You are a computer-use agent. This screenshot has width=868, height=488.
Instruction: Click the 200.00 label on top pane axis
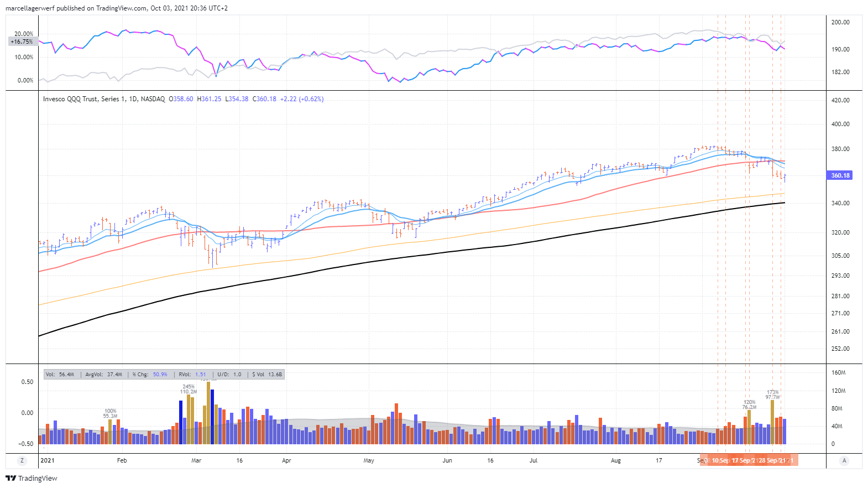tap(840, 22)
